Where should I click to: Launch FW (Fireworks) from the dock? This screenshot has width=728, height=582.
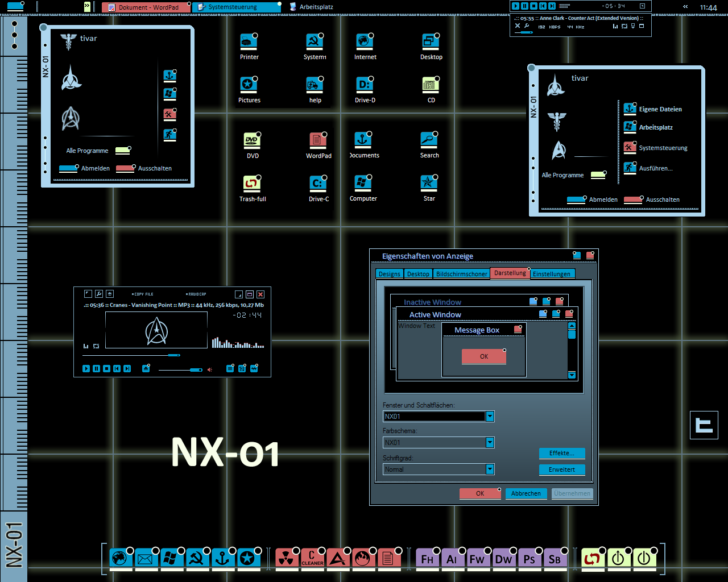coord(478,559)
